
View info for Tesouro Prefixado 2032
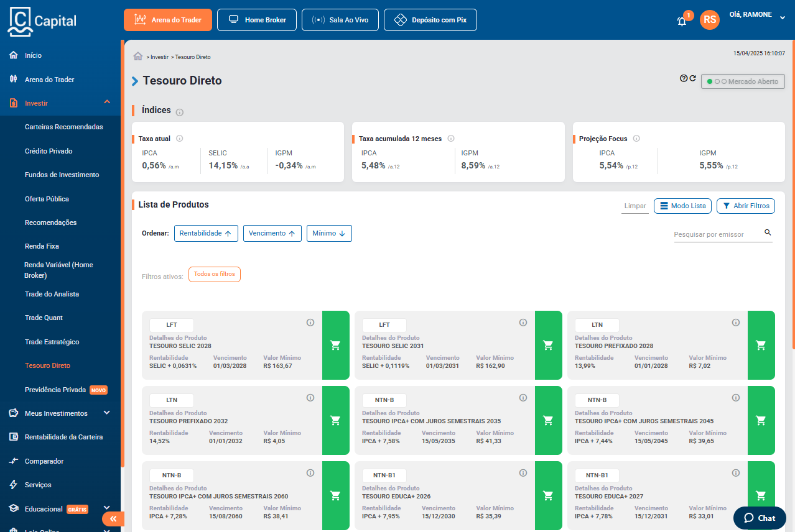(x=310, y=398)
